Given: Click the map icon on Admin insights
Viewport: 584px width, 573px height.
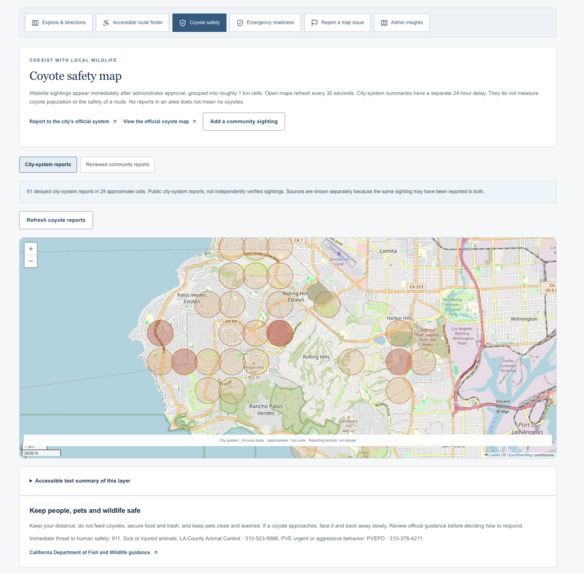Looking at the screenshot, I should pos(384,23).
